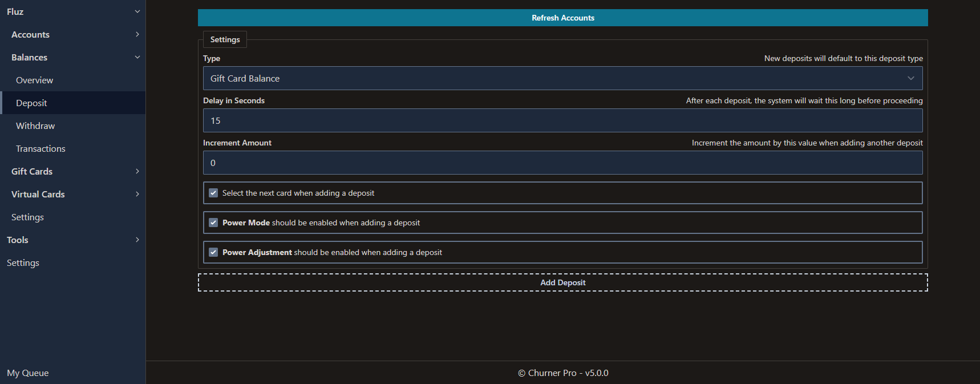Image resolution: width=980 pixels, height=384 pixels.
Task: Focus the Increment Amount input field
Action: 562,163
